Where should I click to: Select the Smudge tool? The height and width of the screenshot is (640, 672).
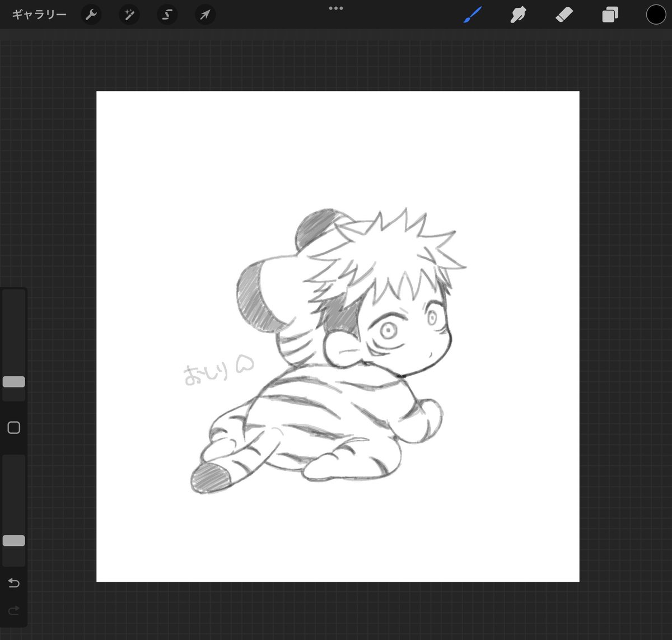[518, 15]
